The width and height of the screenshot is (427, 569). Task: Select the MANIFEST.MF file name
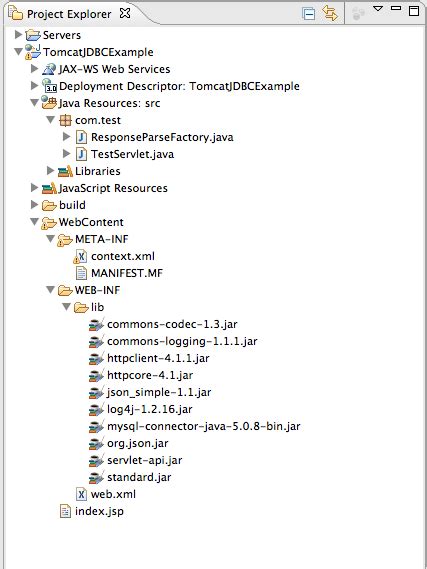[127, 274]
